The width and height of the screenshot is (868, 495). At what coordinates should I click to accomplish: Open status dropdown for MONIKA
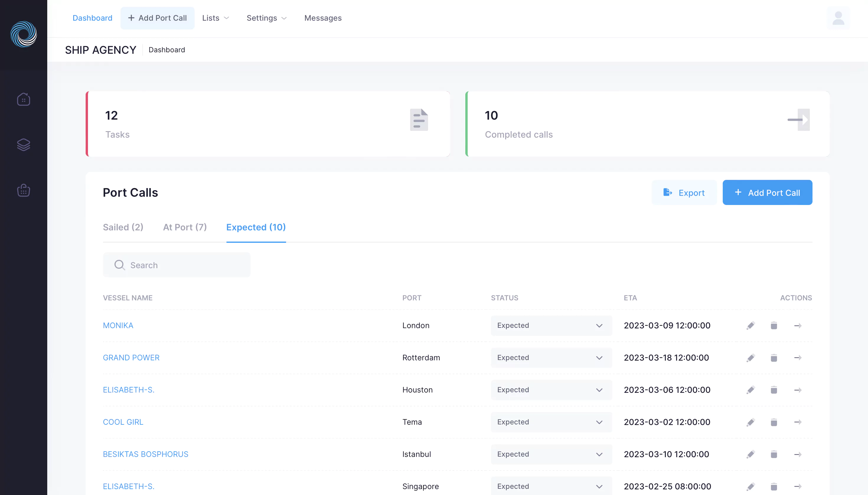(x=551, y=325)
